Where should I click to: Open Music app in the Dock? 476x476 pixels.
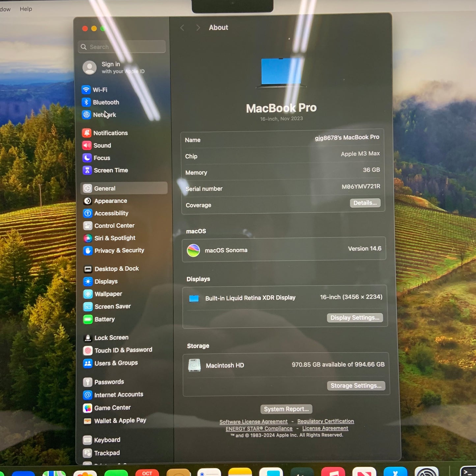pyautogui.click(x=333, y=472)
